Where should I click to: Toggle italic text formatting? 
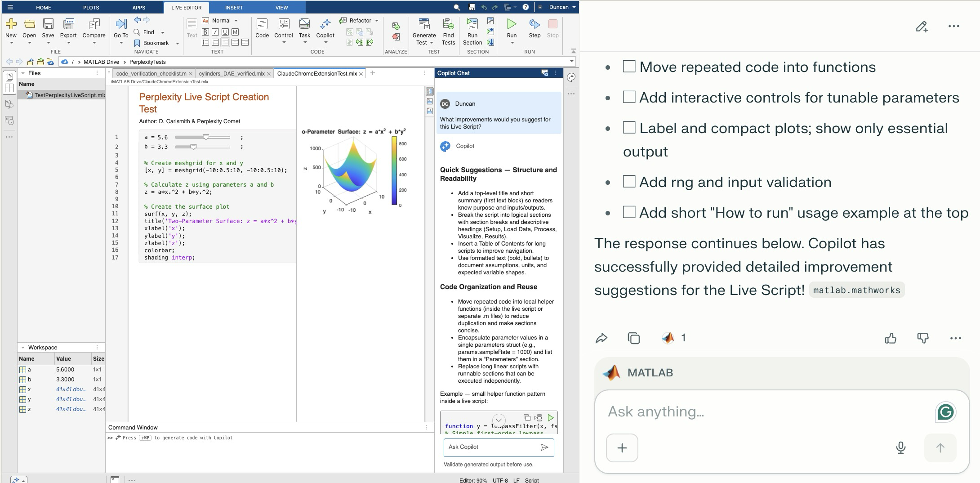pos(215,32)
